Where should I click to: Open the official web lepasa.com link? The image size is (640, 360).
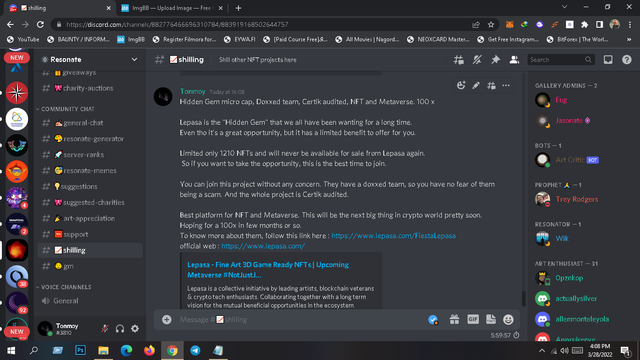tap(263, 246)
